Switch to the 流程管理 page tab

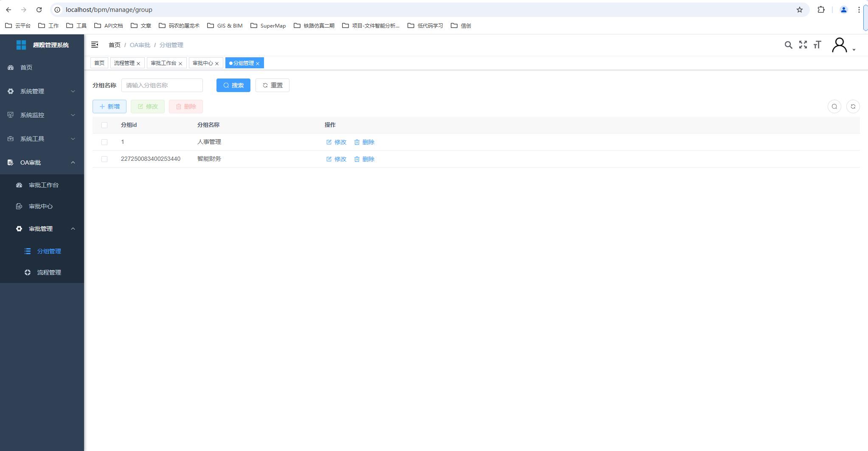pos(124,63)
